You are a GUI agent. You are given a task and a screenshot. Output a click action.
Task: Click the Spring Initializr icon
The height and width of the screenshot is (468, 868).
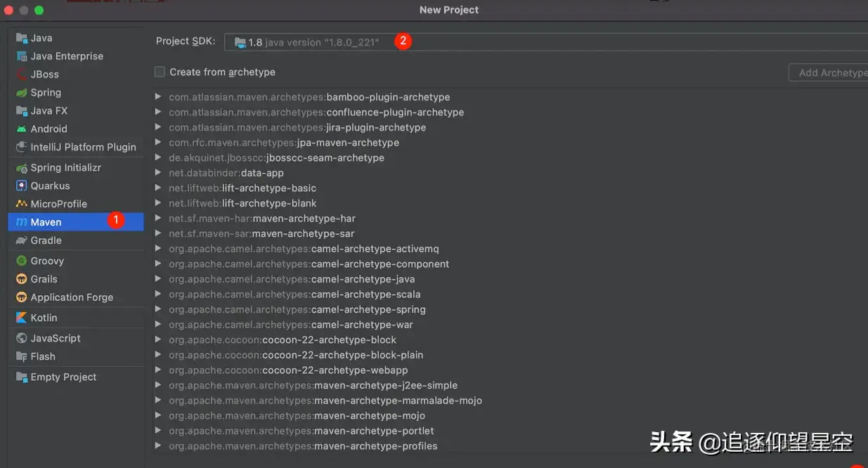tap(22, 168)
